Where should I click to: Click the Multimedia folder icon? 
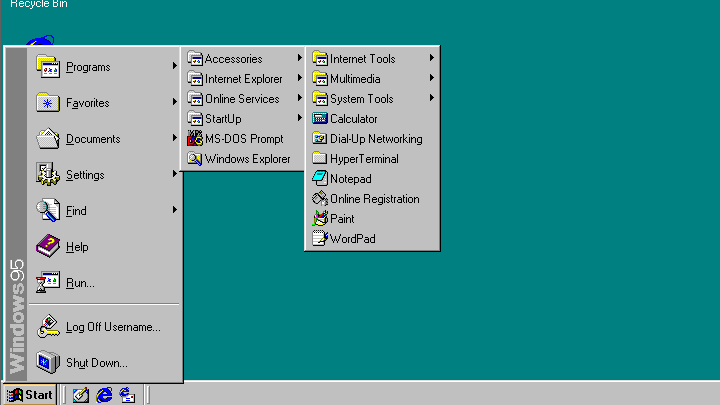[x=320, y=79]
